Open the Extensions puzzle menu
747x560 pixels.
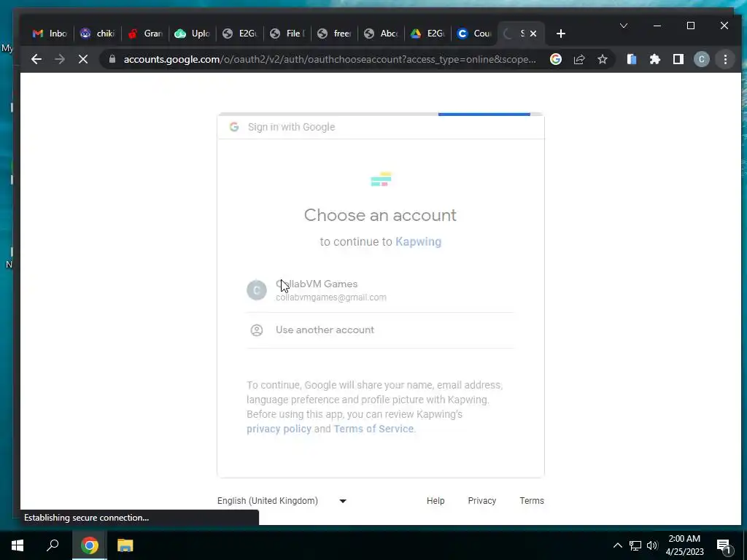pyautogui.click(x=655, y=59)
